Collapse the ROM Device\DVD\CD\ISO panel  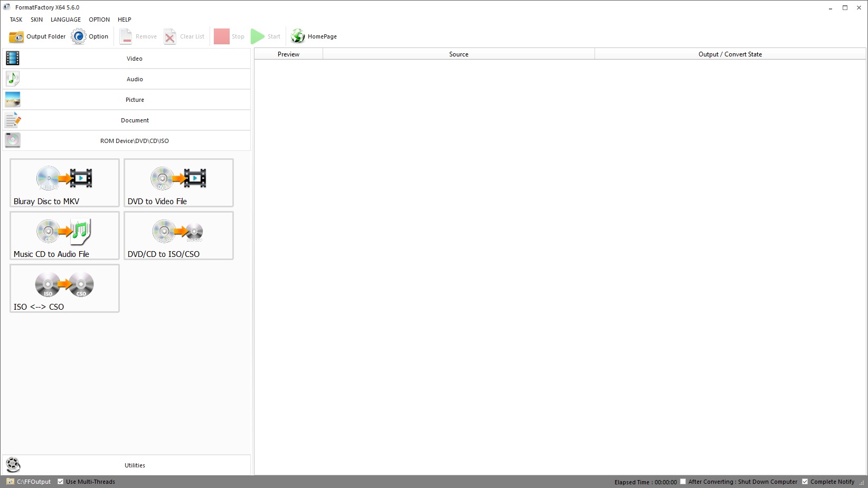(127, 141)
